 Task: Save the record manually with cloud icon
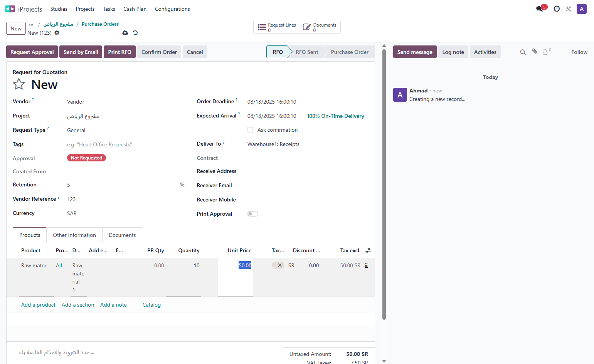coord(125,33)
